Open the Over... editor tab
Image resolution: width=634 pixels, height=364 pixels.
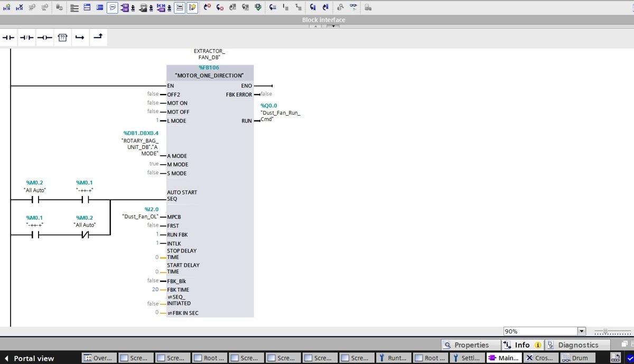tap(98, 358)
